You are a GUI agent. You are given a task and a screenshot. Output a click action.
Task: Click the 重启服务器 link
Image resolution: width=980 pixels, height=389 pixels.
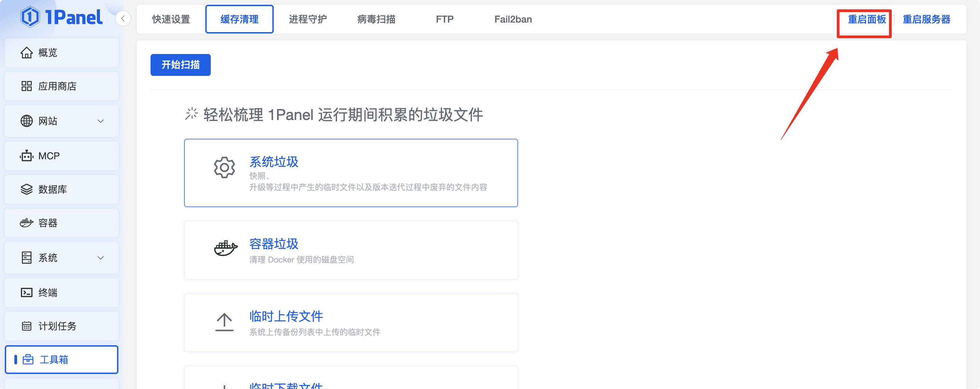pos(926,19)
